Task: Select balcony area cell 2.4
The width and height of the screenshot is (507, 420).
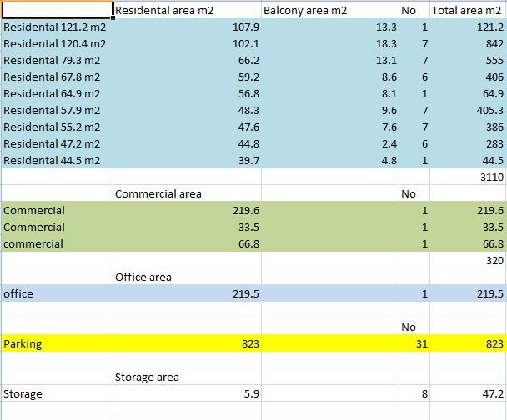Action: [x=330, y=144]
